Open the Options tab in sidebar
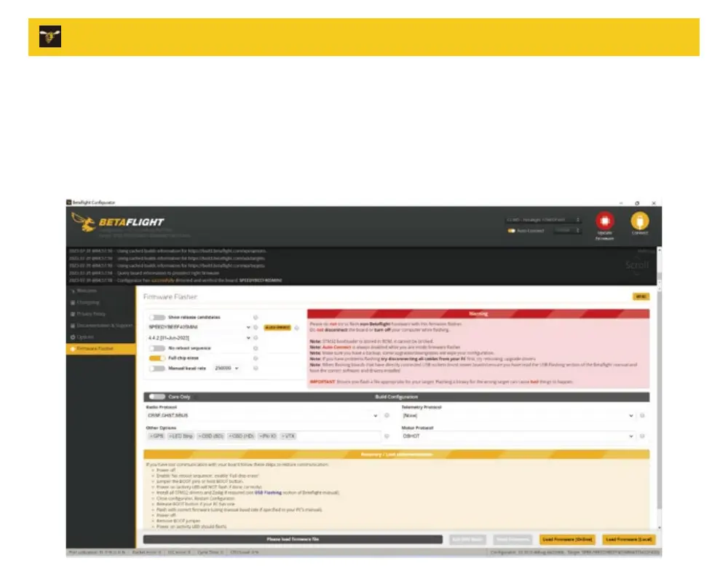The height and width of the screenshot is (566, 728). click(100, 337)
